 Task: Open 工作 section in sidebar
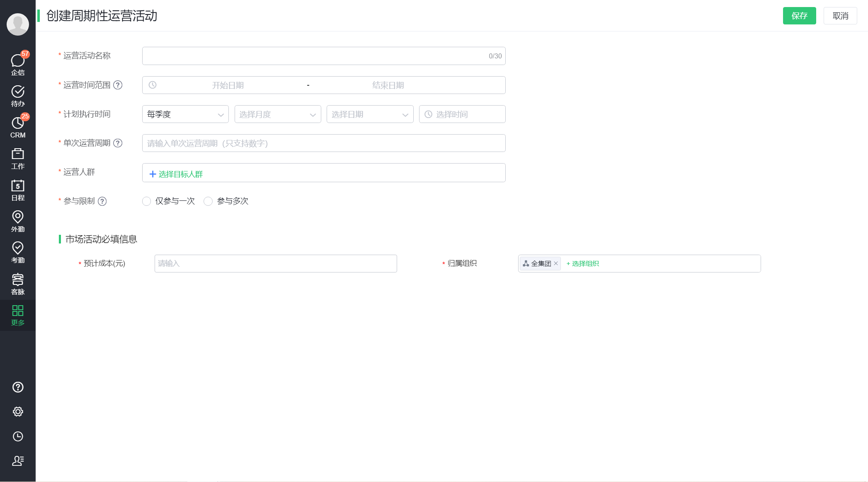coord(18,159)
